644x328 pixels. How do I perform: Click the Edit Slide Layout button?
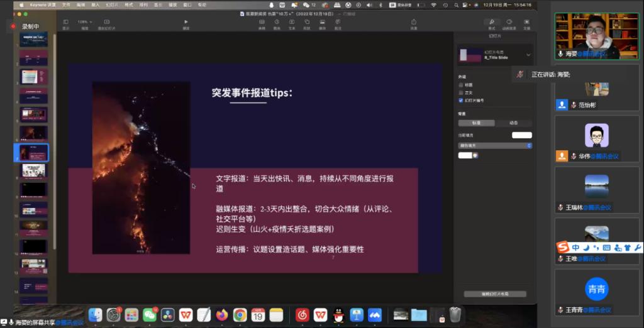coord(495,293)
